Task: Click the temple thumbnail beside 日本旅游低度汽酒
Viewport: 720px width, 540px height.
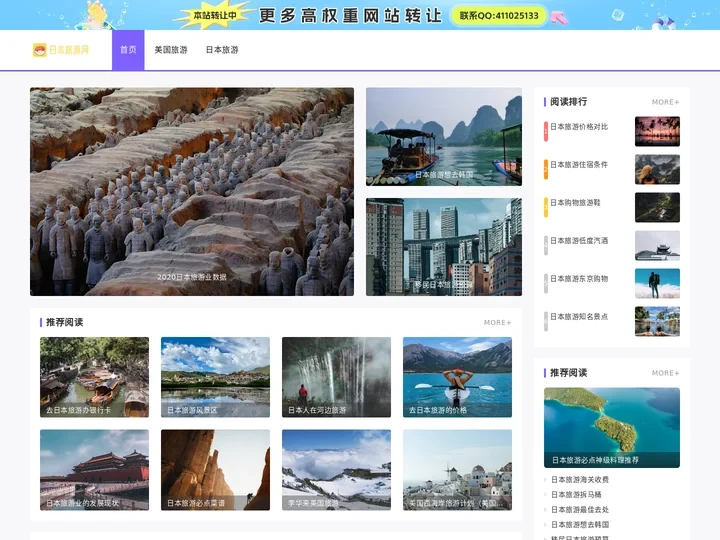Action: [x=658, y=246]
